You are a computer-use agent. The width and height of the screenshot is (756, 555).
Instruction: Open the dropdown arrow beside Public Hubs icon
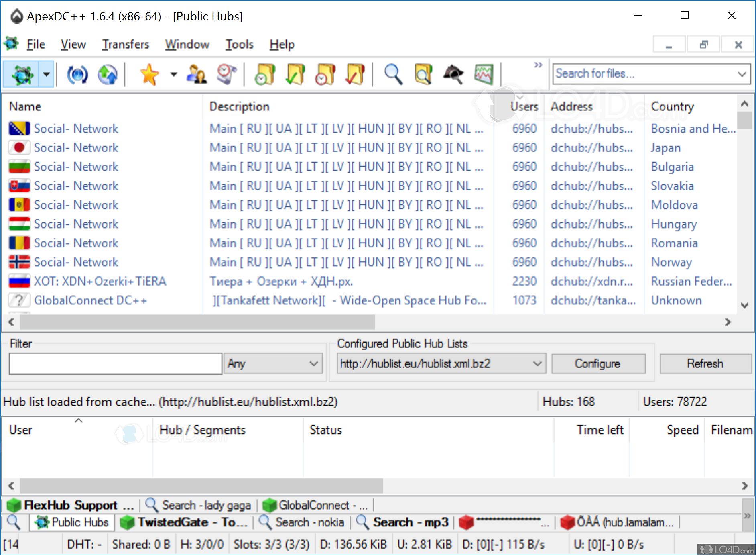(47, 74)
